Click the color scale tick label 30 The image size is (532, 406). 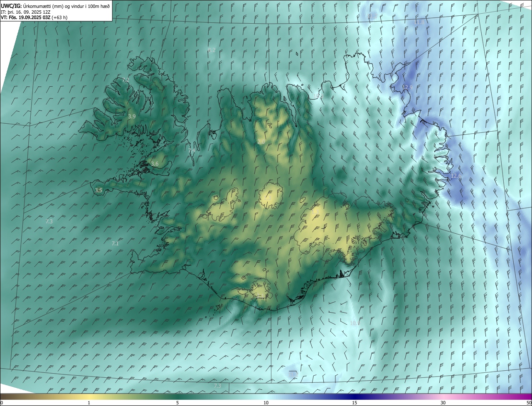[443, 403]
